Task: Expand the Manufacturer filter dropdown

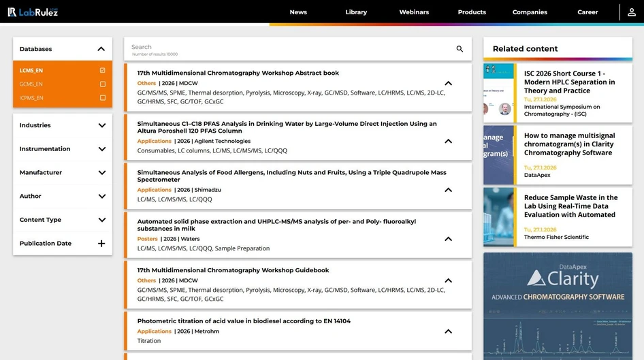Action: (101, 173)
